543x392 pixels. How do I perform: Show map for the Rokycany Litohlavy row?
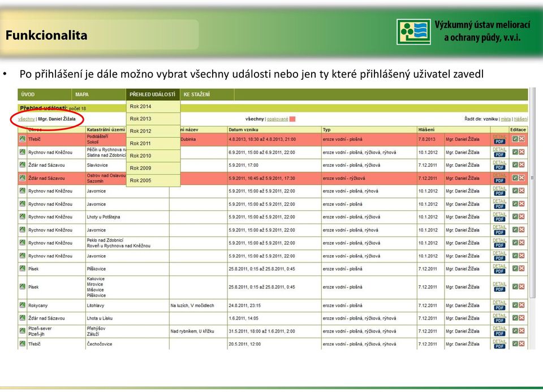23,305
